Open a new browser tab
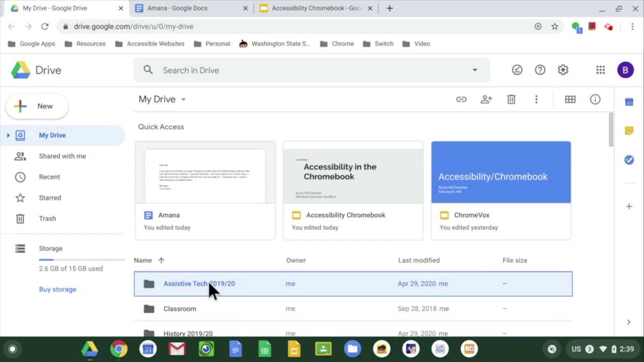This screenshot has height=362, width=644. click(x=389, y=9)
